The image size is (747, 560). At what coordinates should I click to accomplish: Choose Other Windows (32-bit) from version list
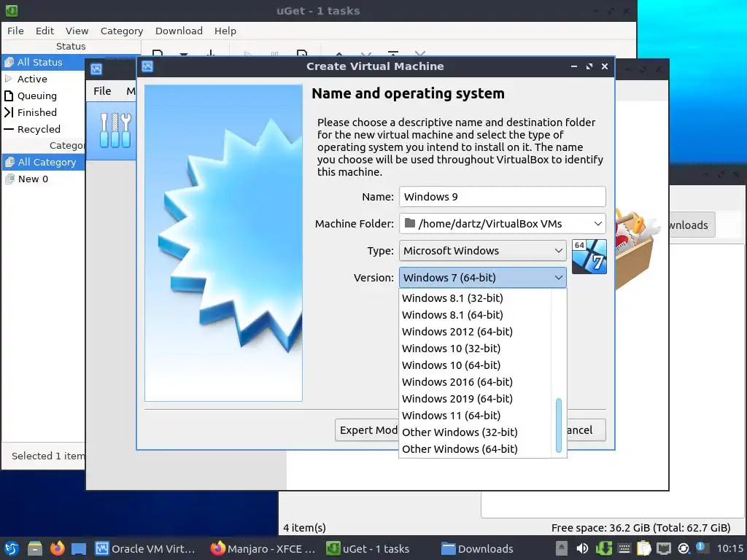[475, 432]
